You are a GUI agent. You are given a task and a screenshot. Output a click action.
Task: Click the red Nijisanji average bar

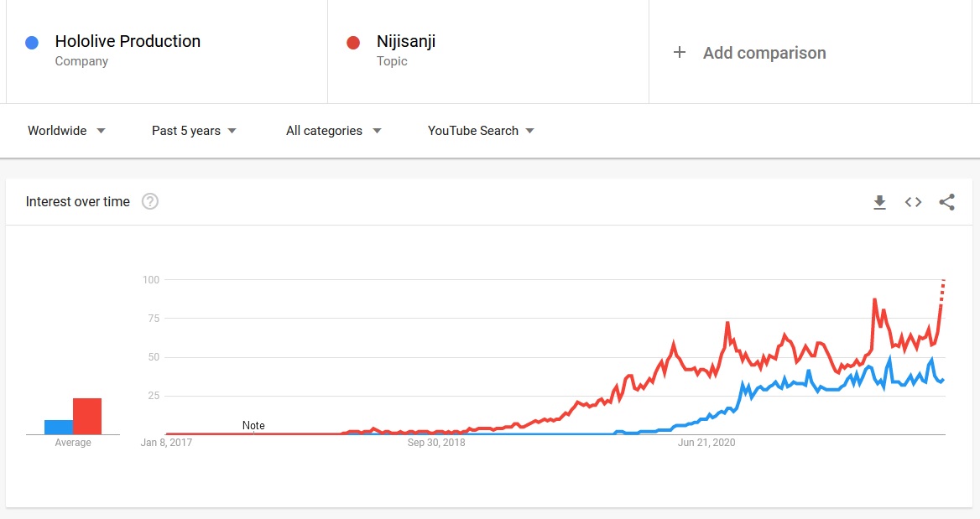coord(87,417)
